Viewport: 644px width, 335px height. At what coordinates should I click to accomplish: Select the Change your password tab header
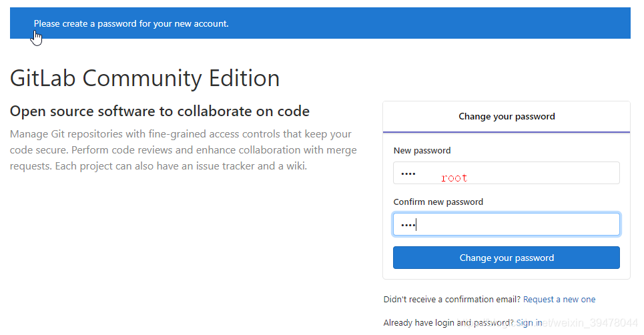(x=507, y=117)
